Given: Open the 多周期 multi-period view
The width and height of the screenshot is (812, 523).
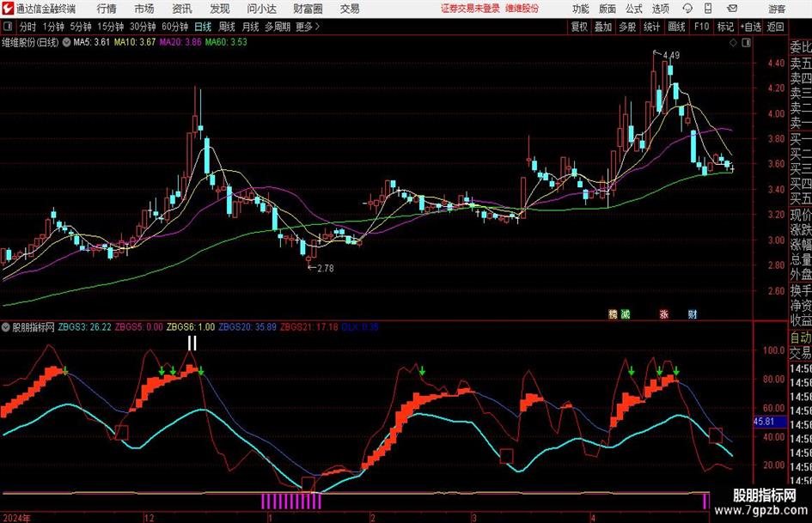Looking at the screenshot, I should [278, 27].
